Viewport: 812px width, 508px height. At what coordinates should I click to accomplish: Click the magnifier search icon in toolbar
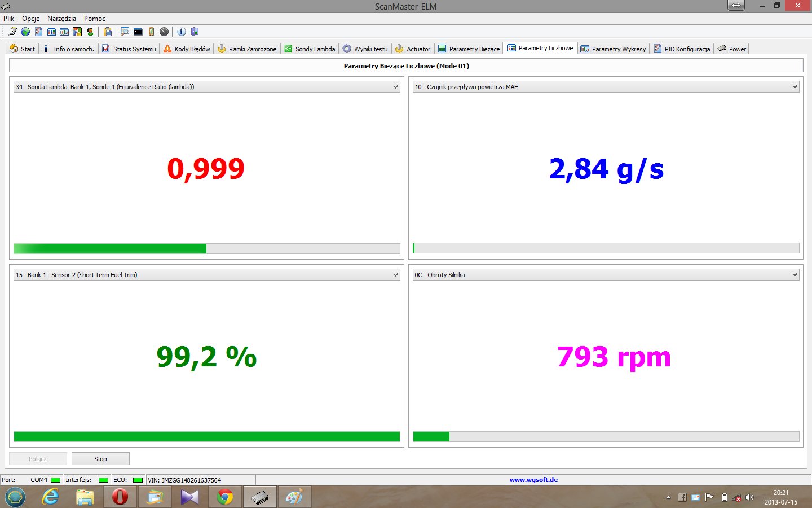pos(125,32)
